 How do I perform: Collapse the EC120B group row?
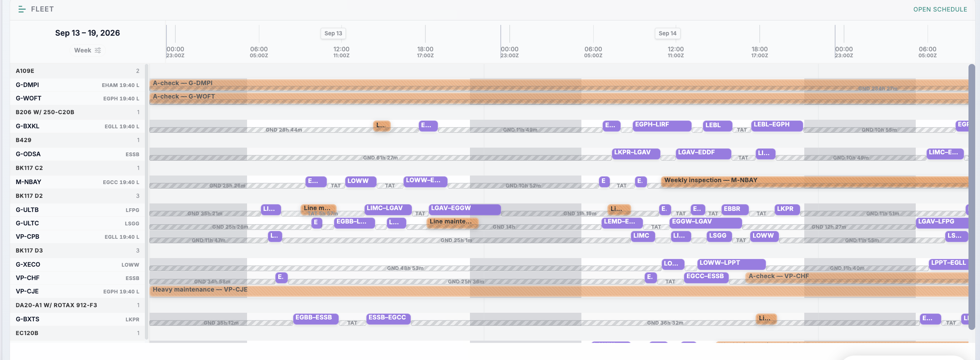[77, 332]
